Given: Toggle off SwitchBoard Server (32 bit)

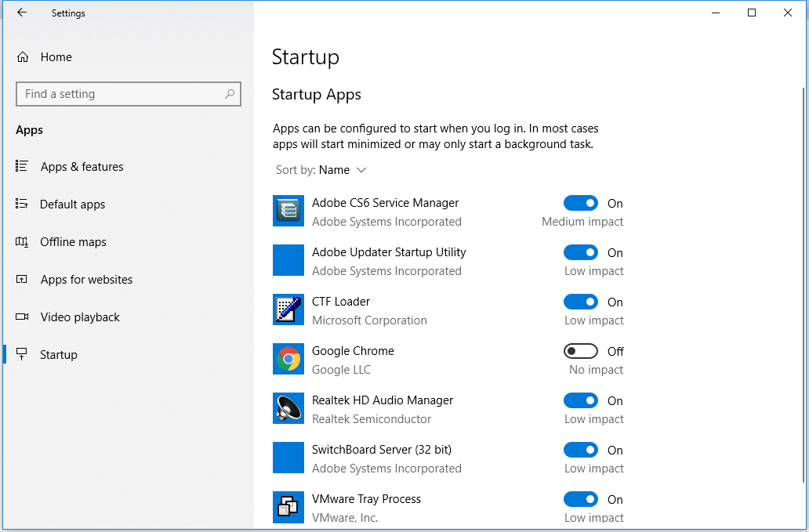Looking at the screenshot, I should tap(580, 450).
